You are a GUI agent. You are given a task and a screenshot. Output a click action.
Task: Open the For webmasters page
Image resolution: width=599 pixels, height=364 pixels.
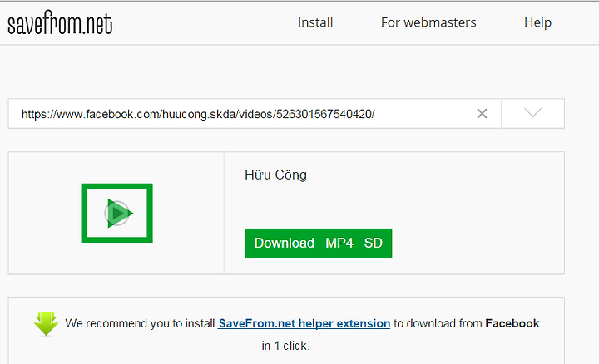click(428, 22)
